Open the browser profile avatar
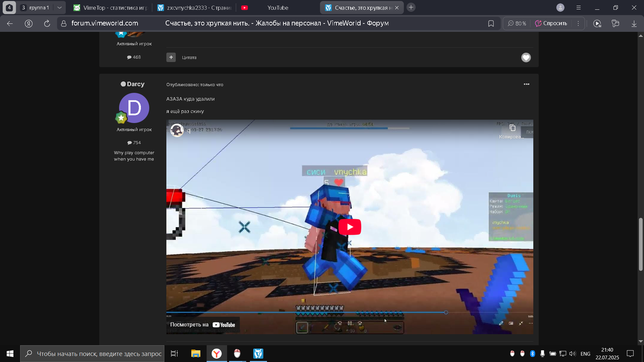644x362 pixels. click(x=560, y=8)
